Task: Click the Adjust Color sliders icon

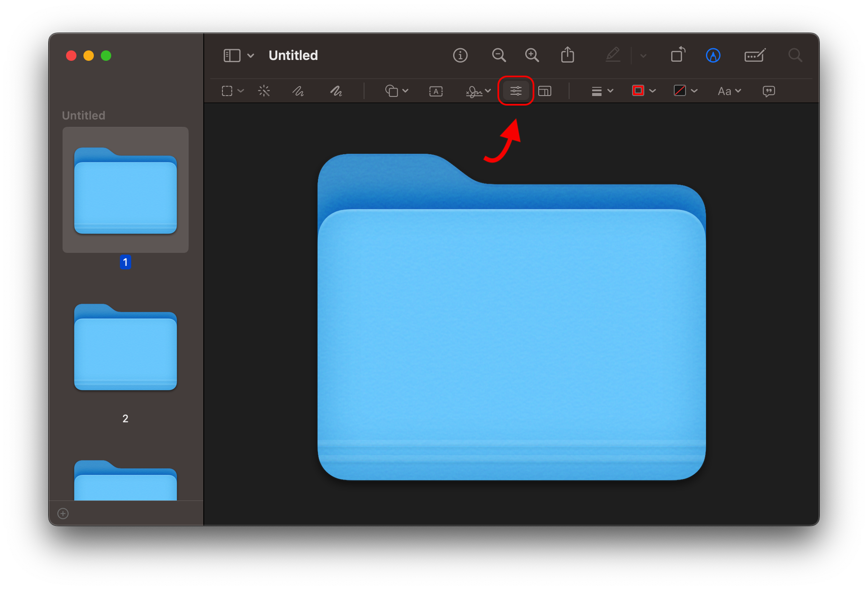Action: click(x=516, y=91)
